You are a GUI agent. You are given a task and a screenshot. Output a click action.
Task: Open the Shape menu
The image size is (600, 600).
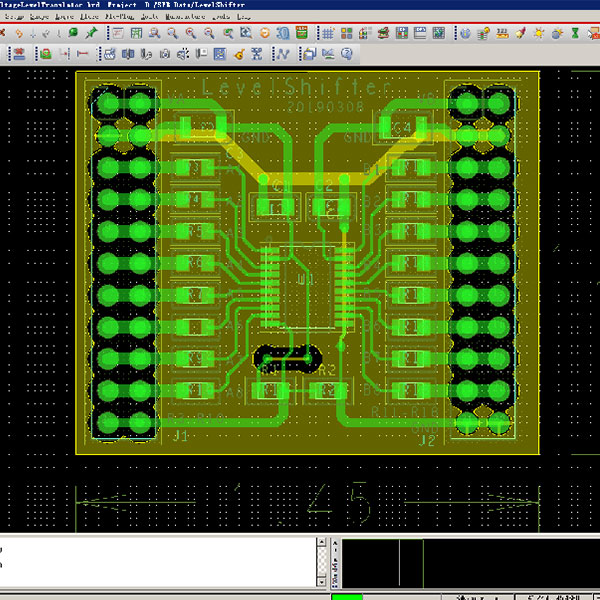pyautogui.click(x=39, y=16)
